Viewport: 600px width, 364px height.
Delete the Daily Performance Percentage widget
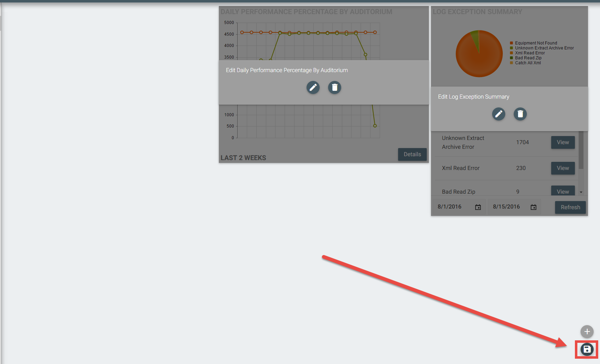tap(334, 87)
